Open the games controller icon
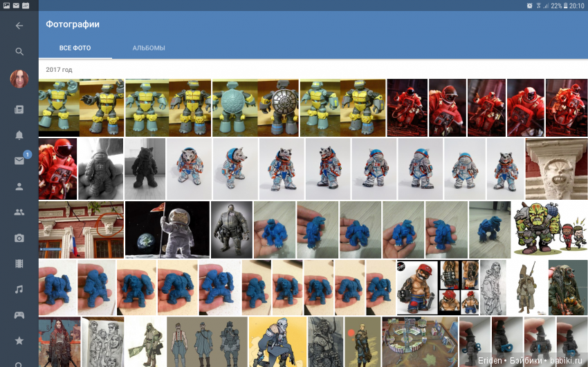 (19, 315)
